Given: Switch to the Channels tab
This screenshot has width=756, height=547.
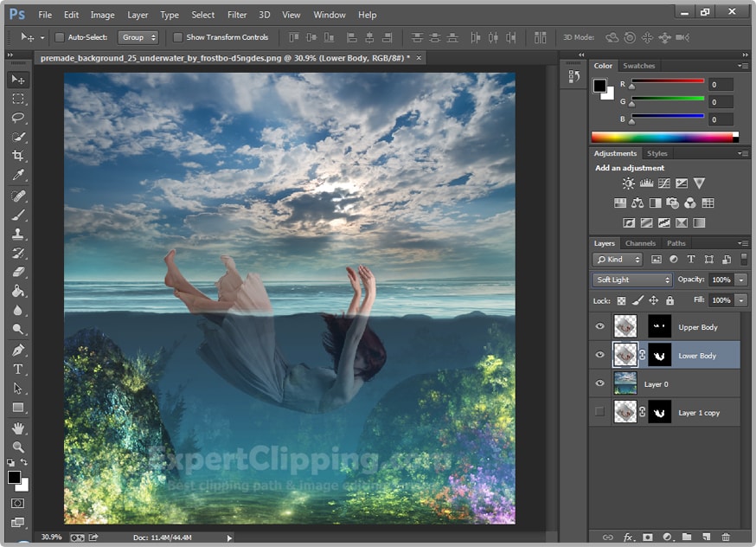Looking at the screenshot, I should tap(640, 243).
